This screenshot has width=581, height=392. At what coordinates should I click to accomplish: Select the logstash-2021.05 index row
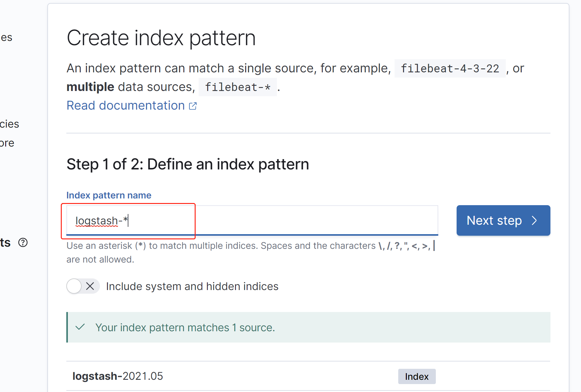click(308, 376)
